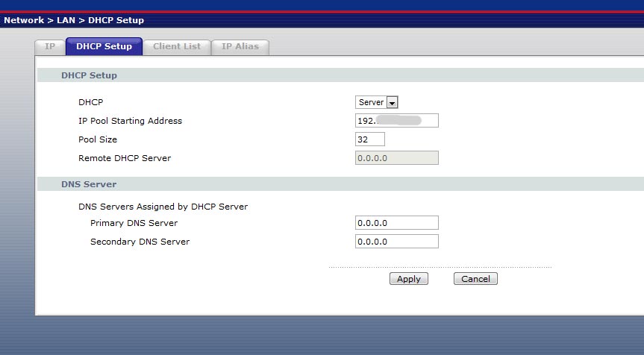The height and width of the screenshot is (355, 644).
Task: Click the 'Remote DHCP Server' label
Action: [x=125, y=158]
